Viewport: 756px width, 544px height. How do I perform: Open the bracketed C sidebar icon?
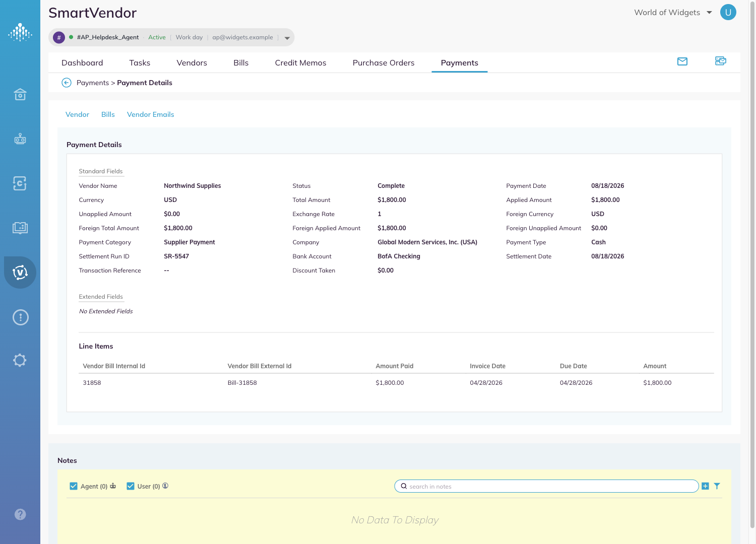coord(20,183)
